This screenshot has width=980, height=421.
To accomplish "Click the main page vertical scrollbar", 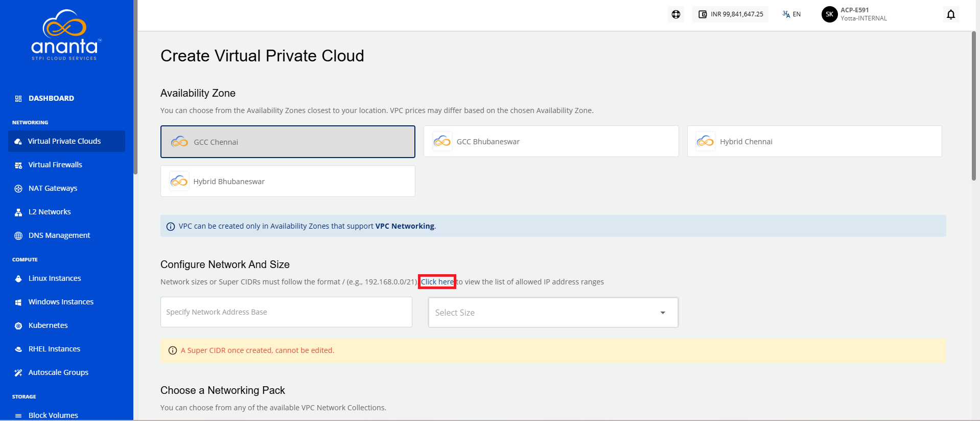I will pos(974,106).
